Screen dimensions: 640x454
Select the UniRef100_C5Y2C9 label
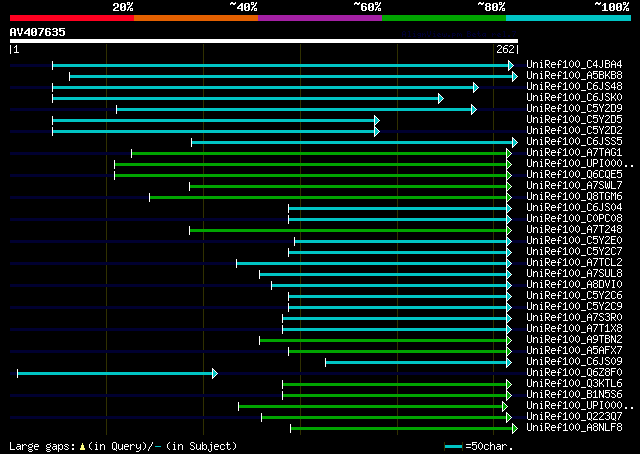(574, 307)
